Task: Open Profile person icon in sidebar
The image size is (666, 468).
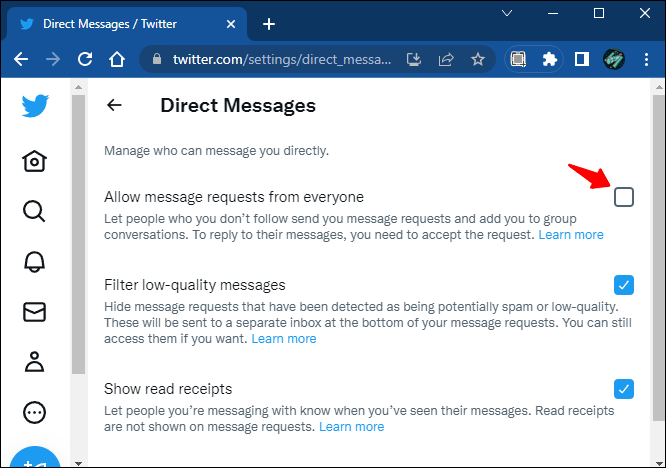Action: [34, 362]
